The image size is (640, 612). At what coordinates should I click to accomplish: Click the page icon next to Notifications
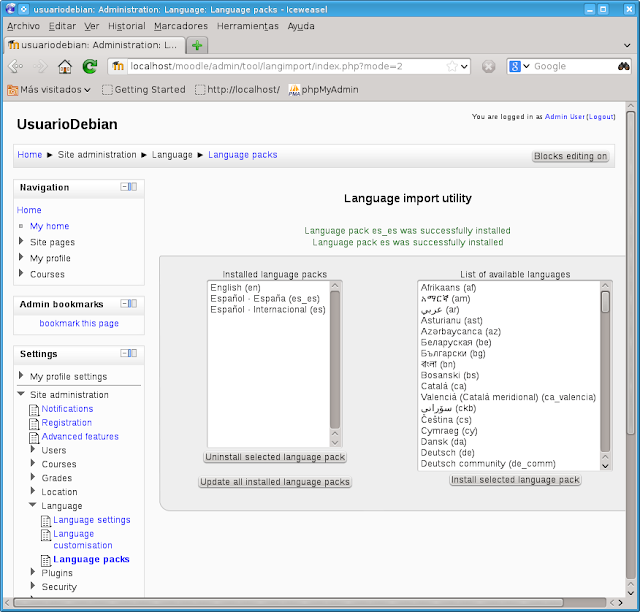click(34, 409)
